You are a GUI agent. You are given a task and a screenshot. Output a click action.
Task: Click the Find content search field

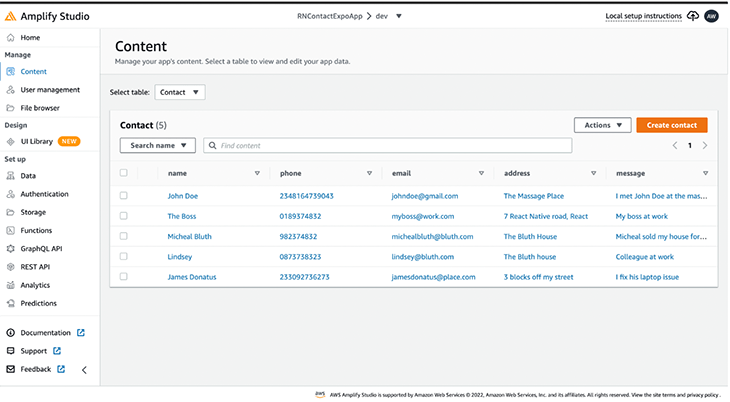click(x=388, y=145)
